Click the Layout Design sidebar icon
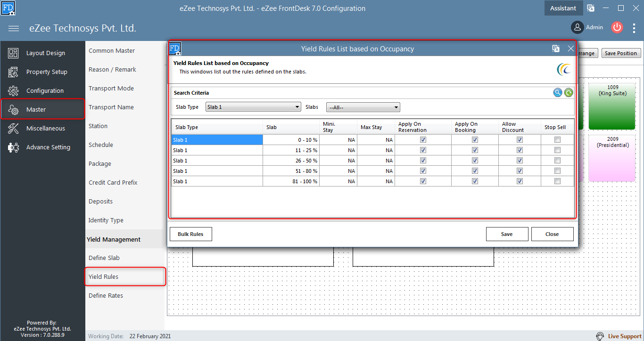 [13, 53]
